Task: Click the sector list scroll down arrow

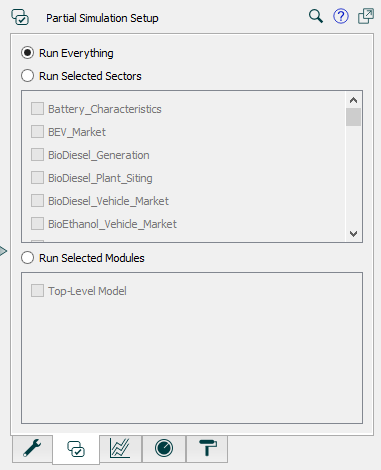Action: 353,234
